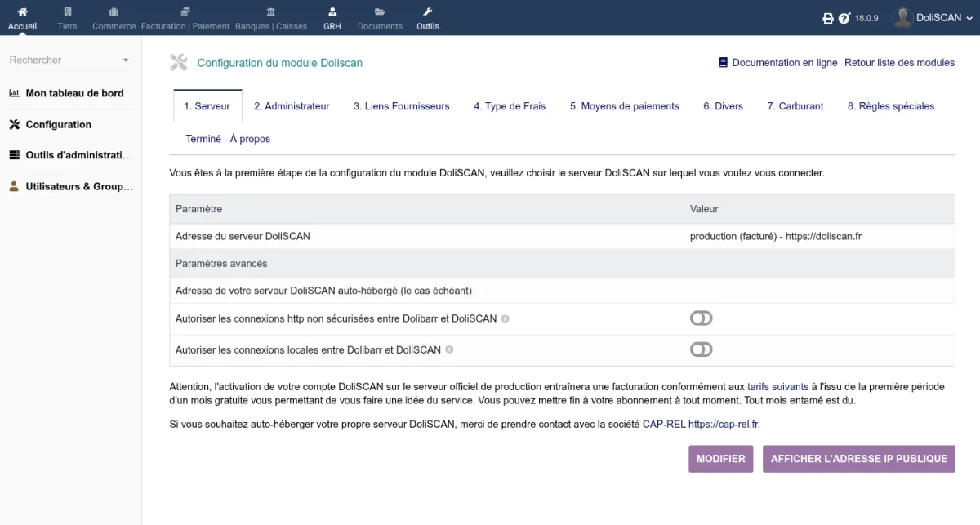This screenshot has height=525, width=980.
Task: Click 'Adresse du serveur DoliSCAN' row label
Action: pyautogui.click(x=243, y=236)
